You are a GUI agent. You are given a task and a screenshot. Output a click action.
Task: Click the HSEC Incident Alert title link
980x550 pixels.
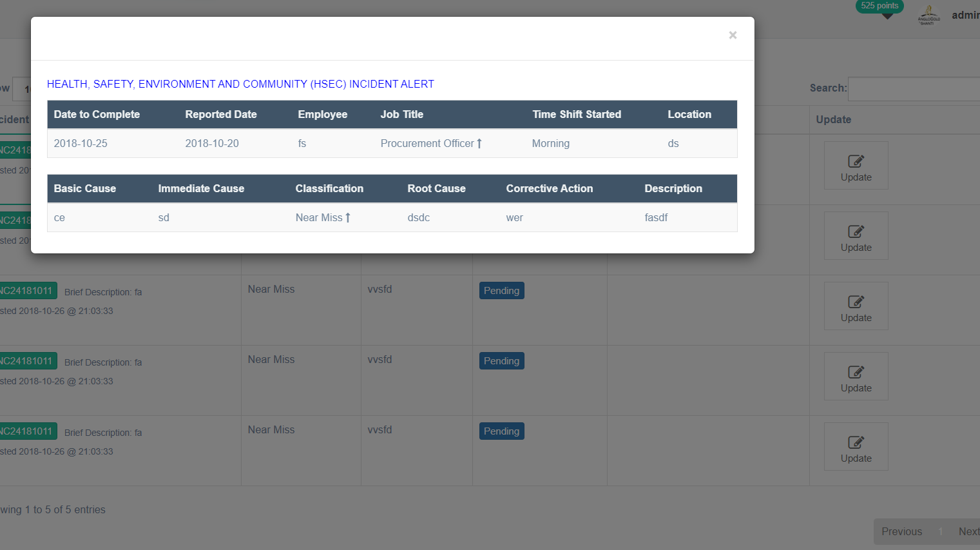[x=240, y=84]
